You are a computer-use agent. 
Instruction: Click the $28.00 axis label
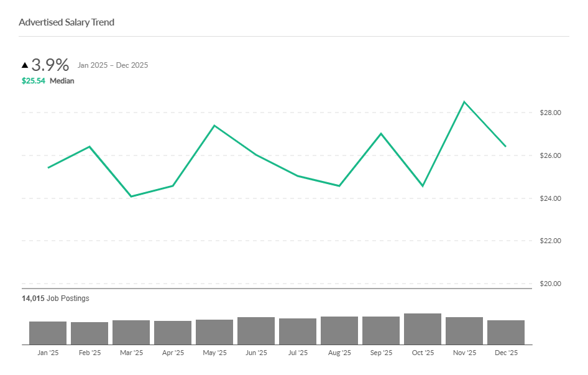coord(549,113)
